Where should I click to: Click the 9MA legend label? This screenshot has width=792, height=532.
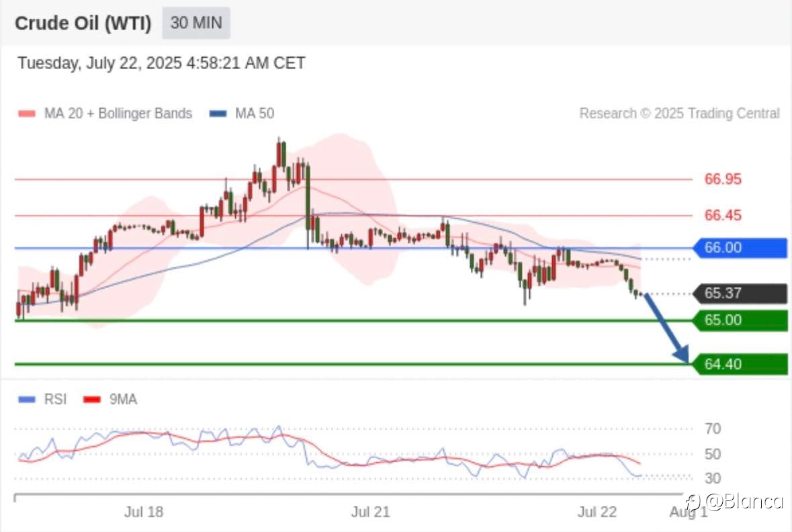pyautogui.click(x=123, y=399)
